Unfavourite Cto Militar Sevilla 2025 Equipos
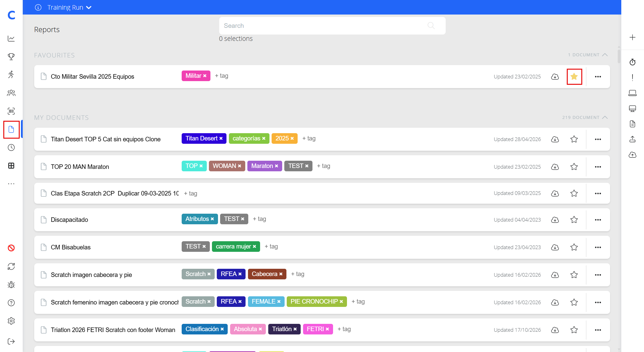Image resolution: width=644 pixels, height=352 pixels. point(574,77)
